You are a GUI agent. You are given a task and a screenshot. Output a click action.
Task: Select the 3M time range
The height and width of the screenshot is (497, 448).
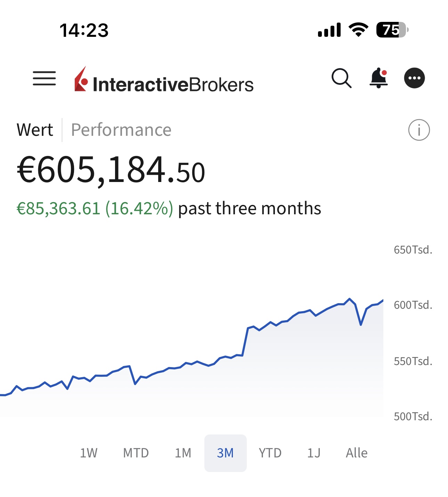click(225, 453)
